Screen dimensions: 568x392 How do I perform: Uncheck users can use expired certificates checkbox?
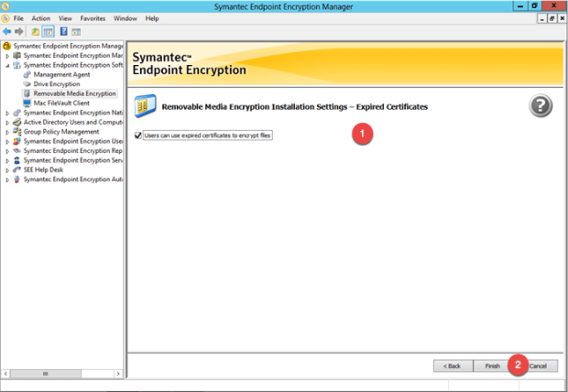[138, 136]
